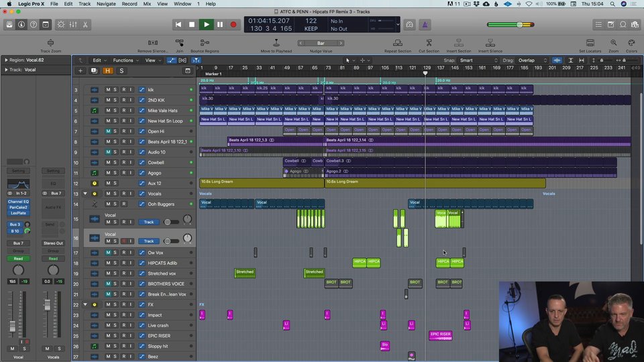
Task: Open Drag Overlap dropdown
Action: (x=532, y=60)
